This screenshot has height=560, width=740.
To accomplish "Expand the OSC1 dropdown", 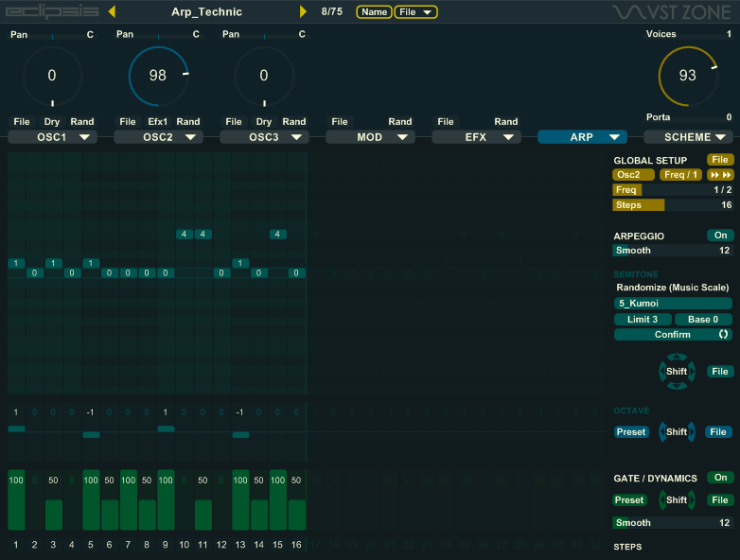I will pyautogui.click(x=52, y=137).
